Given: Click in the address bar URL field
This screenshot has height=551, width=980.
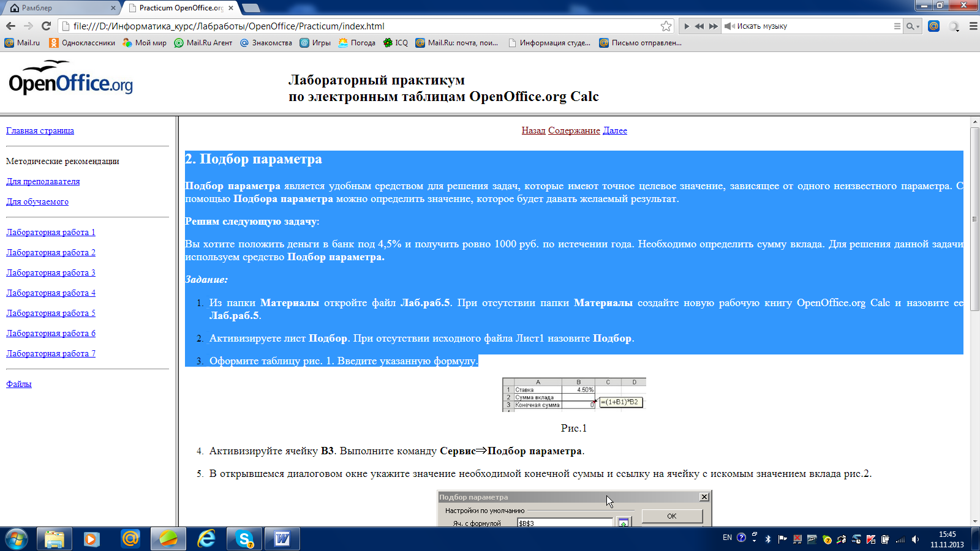Looking at the screenshot, I should (364, 26).
